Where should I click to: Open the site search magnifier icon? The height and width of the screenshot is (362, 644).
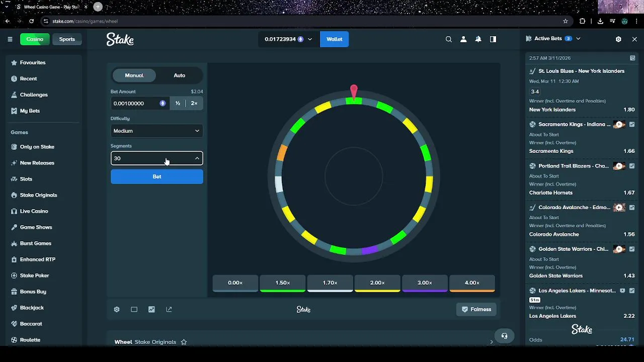(x=449, y=39)
